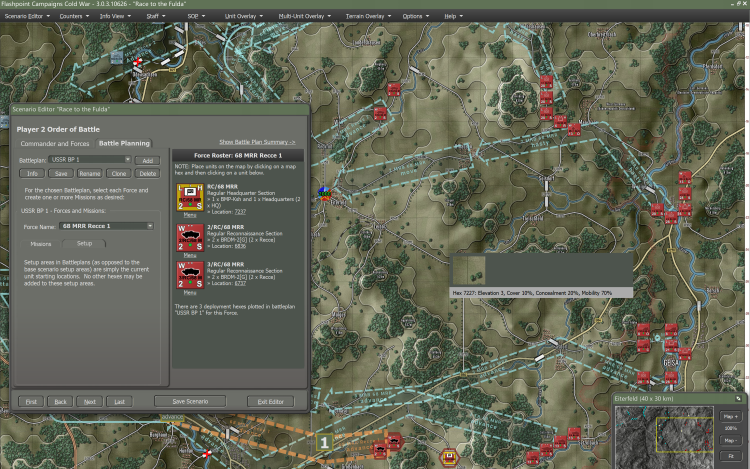This screenshot has width=750, height=469.
Task: Click the Player 2 Order of Battle heading
Action: (58, 129)
